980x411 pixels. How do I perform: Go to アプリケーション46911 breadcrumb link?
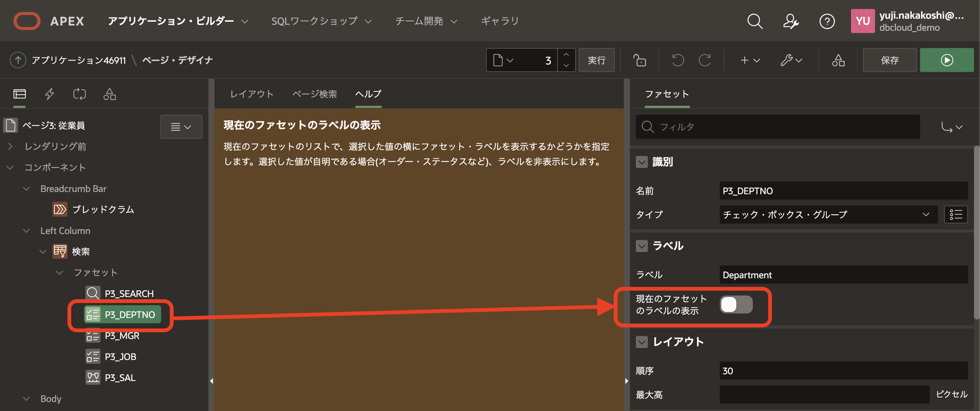(78, 60)
